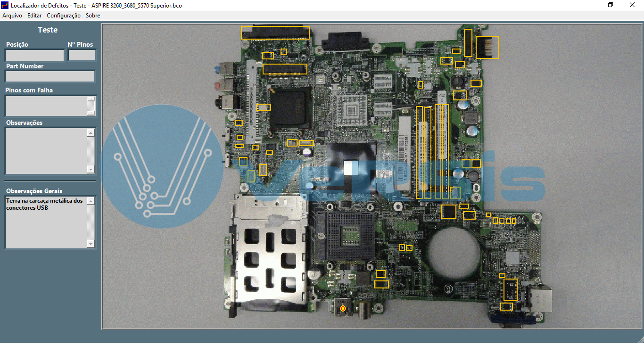Click the Observações Gerais text area

click(46, 222)
